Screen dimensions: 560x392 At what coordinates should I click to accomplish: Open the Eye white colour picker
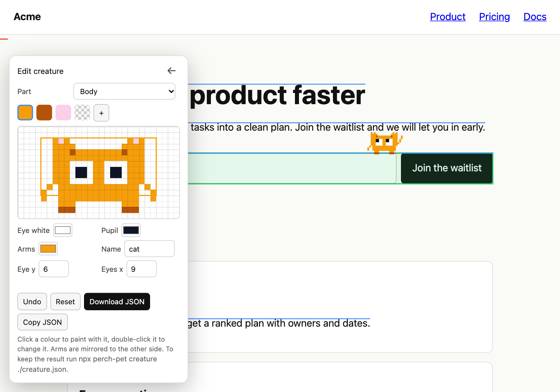click(63, 230)
